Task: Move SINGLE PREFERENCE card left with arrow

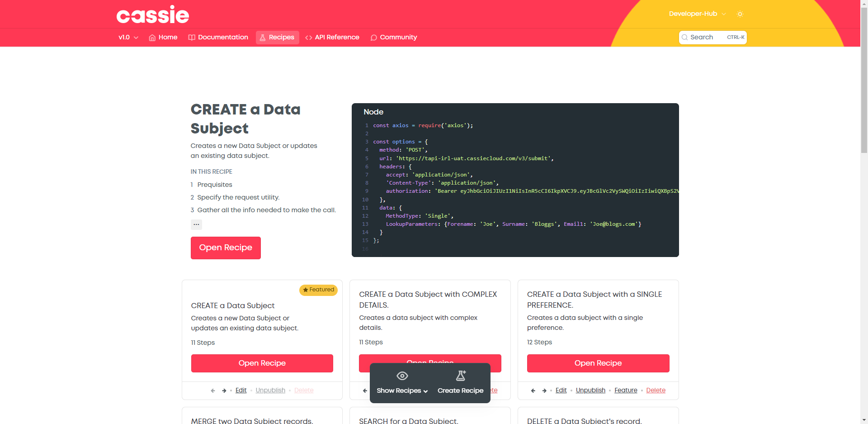Action: (x=533, y=391)
